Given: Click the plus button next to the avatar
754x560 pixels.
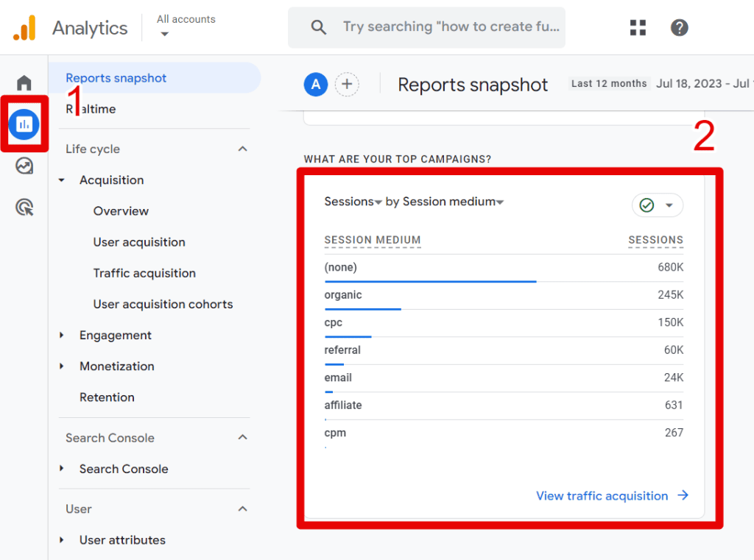Looking at the screenshot, I should click(347, 84).
